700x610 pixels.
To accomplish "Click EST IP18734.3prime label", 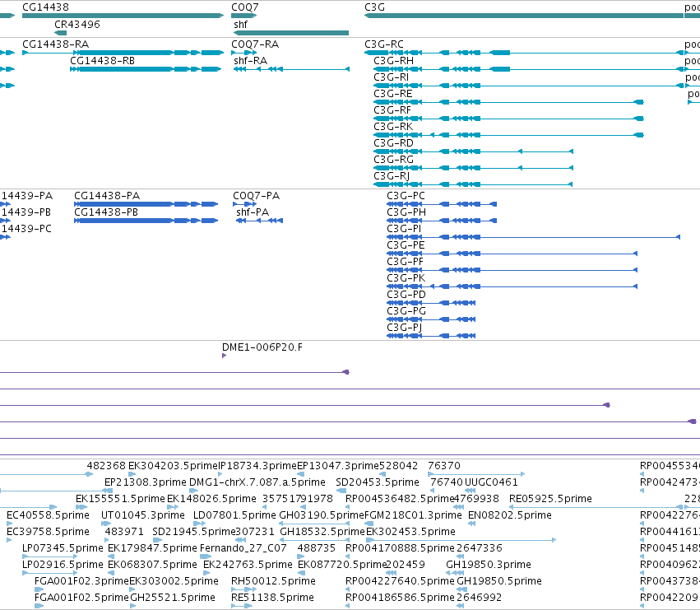I will click(258, 466).
